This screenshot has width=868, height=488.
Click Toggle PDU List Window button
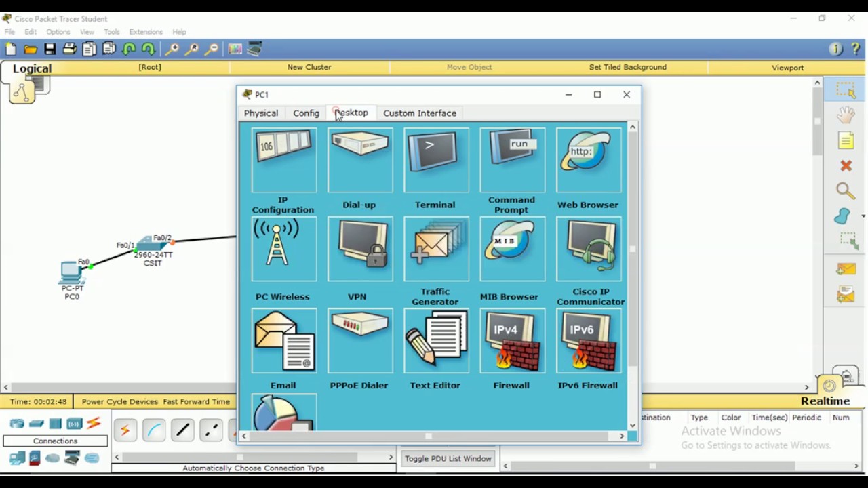448,459
